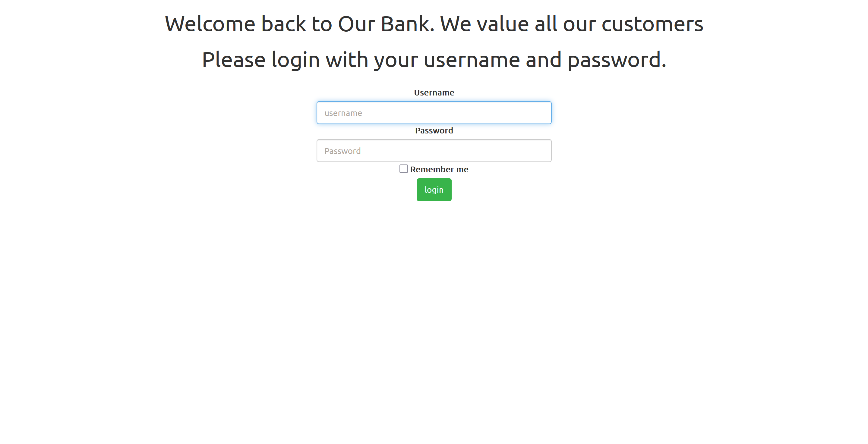Tick the box beside Remember me
The width and height of the screenshot is (868, 444).
click(403, 169)
